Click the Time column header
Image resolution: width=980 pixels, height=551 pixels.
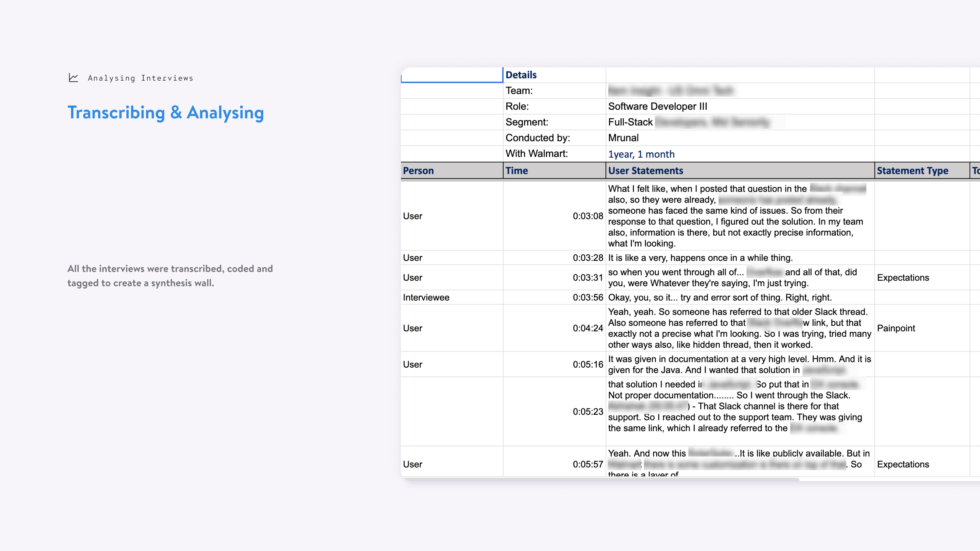click(x=554, y=170)
